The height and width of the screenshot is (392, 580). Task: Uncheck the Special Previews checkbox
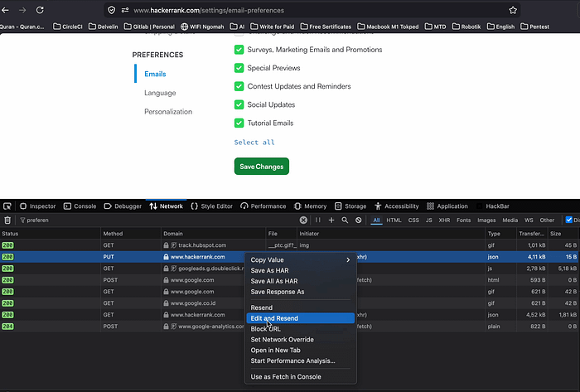tap(239, 68)
